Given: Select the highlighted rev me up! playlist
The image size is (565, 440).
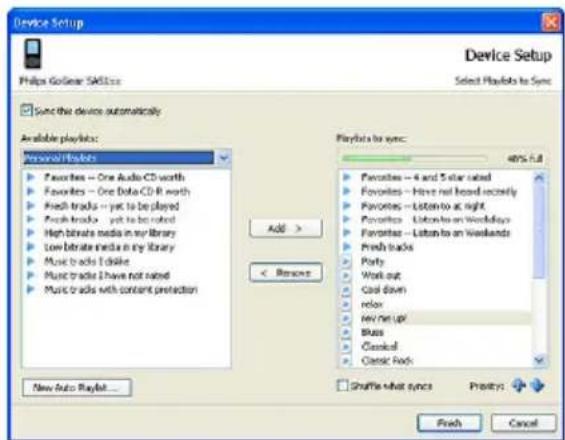Looking at the screenshot, I should (x=384, y=318).
